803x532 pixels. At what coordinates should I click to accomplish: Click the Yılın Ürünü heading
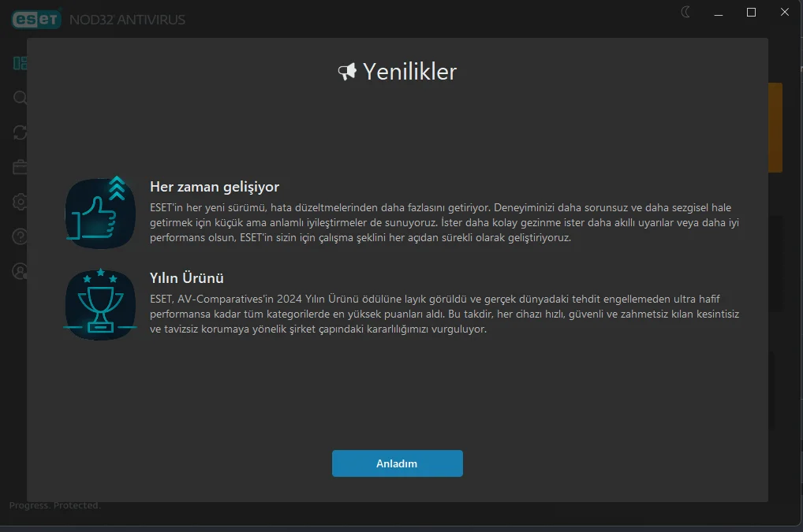[187, 277]
